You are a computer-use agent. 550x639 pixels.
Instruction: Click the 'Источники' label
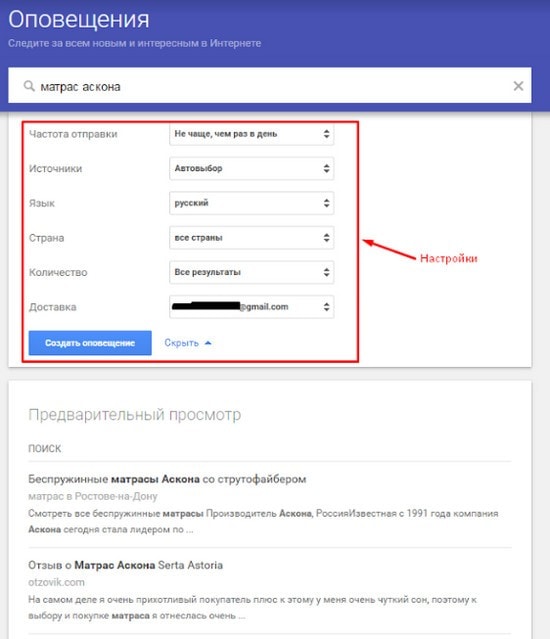click(x=55, y=169)
